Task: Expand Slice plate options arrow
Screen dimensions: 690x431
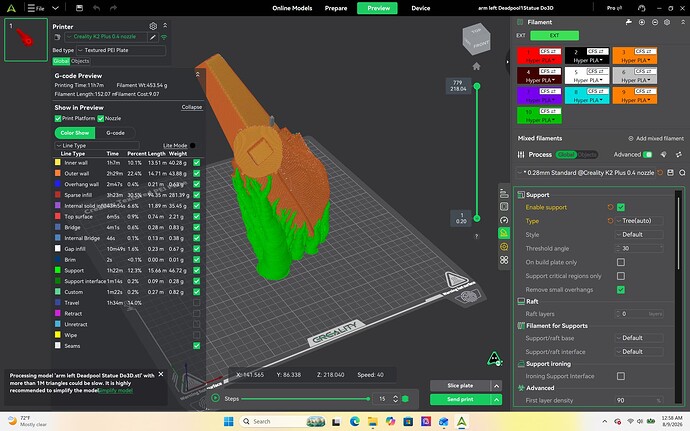Action: (496, 386)
